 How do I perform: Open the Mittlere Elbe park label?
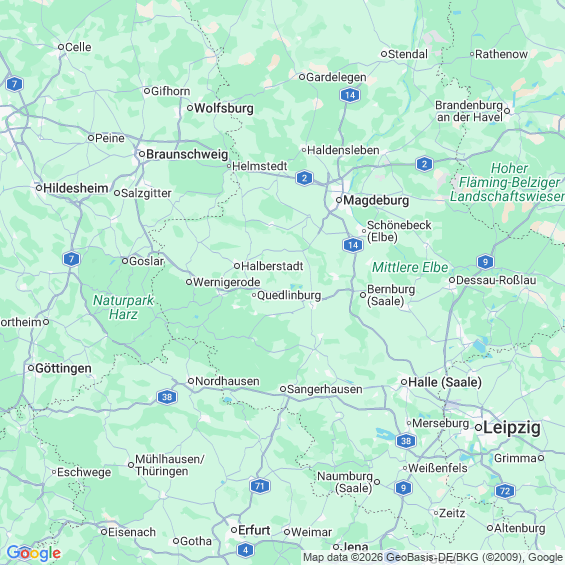pyautogui.click(x=410, y=267)
